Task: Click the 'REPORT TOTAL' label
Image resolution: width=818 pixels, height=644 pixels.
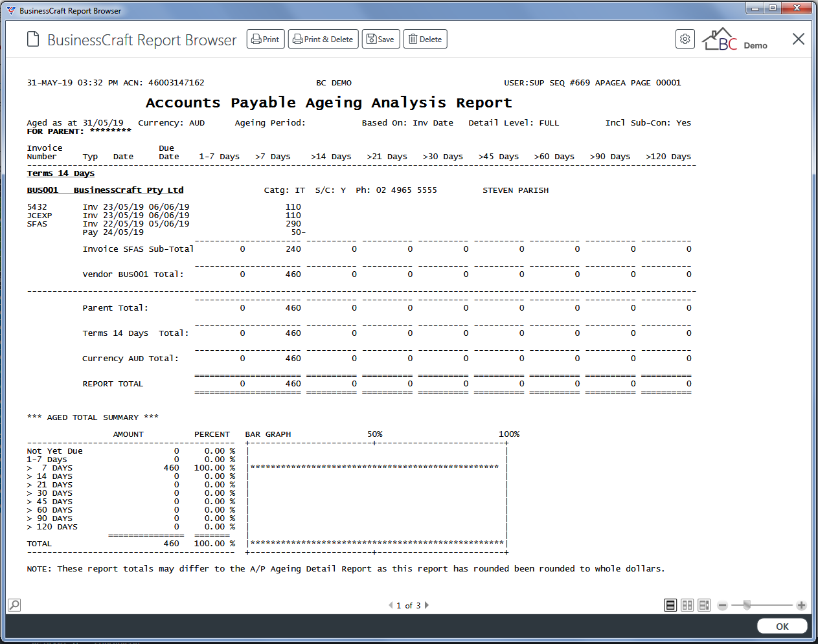Action: [113, 384]
